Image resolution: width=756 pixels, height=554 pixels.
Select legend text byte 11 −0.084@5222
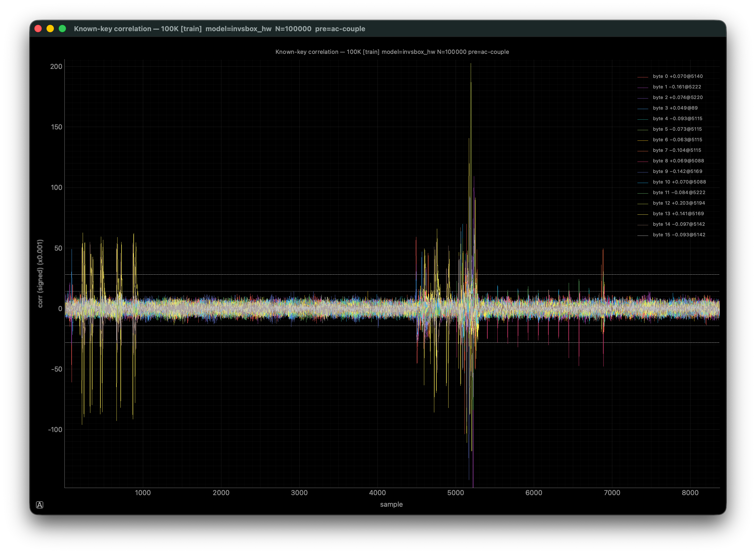[679, 193]
